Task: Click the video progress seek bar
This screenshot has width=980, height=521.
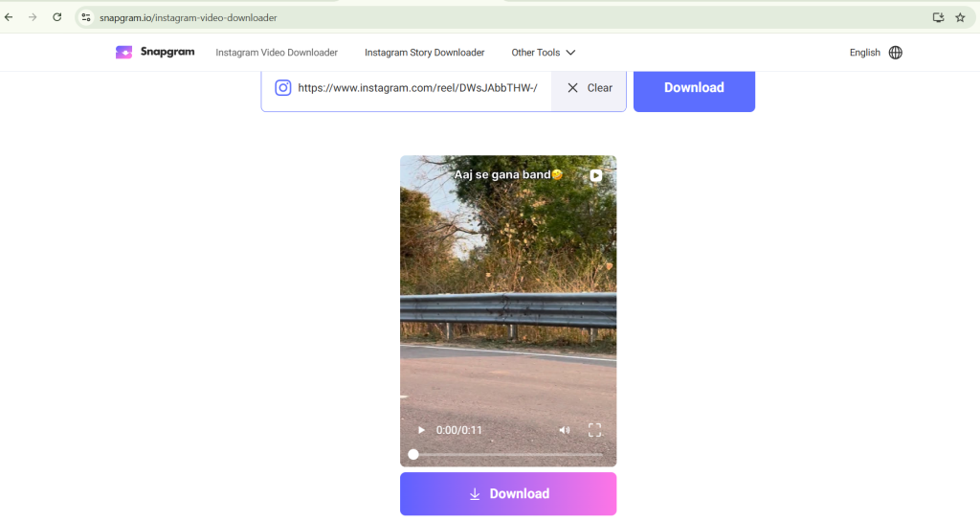Action: [x=508, y=454]
